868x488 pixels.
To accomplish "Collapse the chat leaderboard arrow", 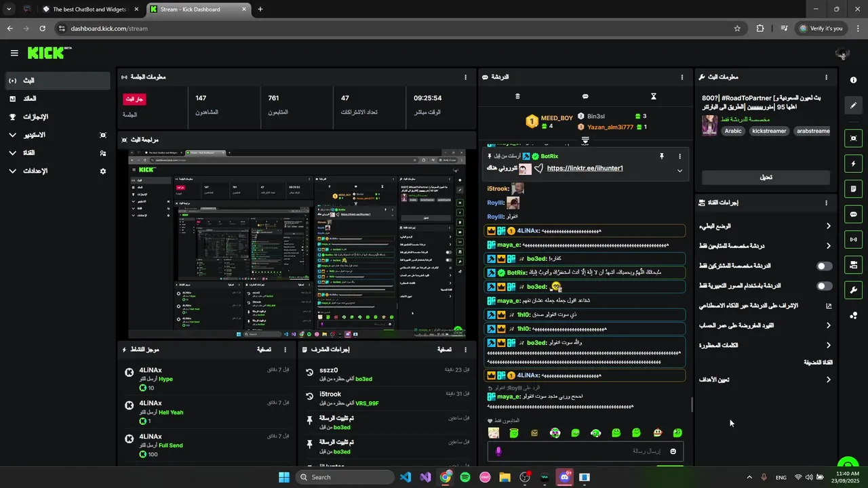I will [585, 140].
